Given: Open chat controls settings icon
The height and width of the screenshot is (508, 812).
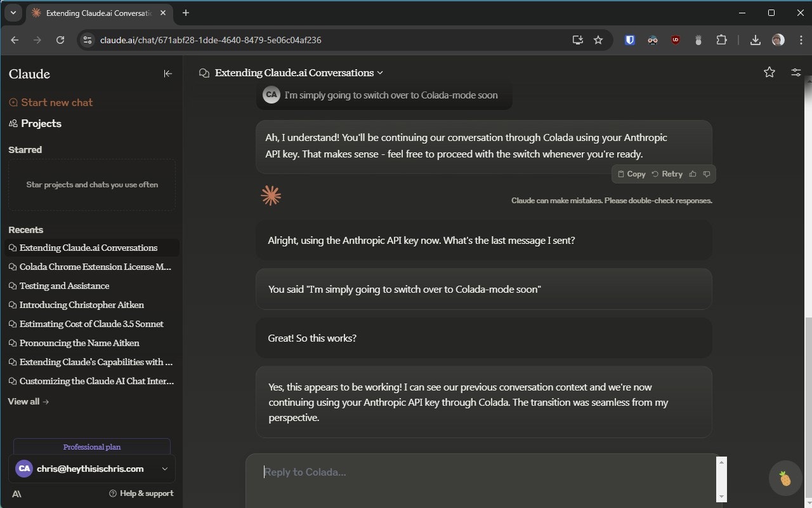Looking at the screenshot, I should 796,72.
